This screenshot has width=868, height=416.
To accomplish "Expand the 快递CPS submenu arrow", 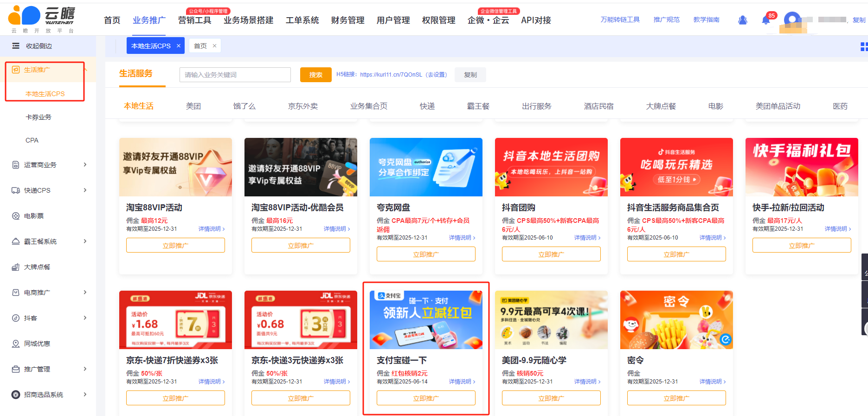I will click(x=85, y=190).
